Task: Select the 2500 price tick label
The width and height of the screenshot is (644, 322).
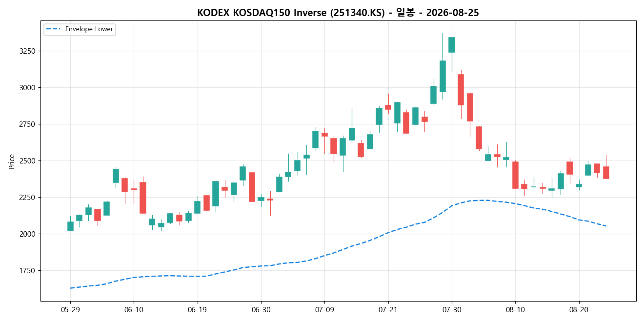Action: (x=27, y=161)
